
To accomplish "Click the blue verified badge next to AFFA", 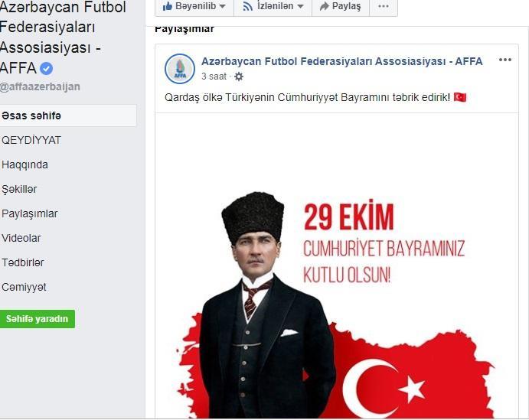I will click(x=46, y=68).
